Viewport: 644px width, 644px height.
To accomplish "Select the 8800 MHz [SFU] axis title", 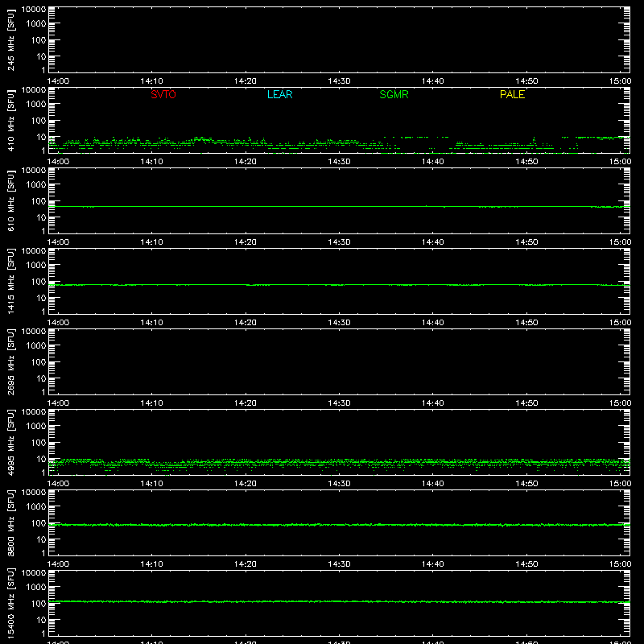I will coord(10,522).
